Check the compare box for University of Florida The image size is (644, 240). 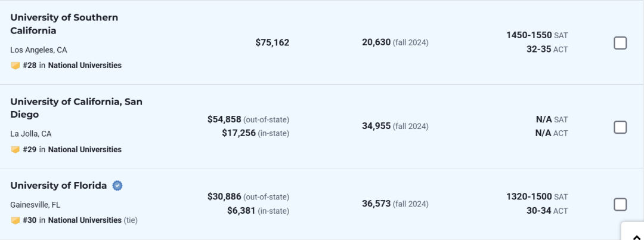[620, 205]
